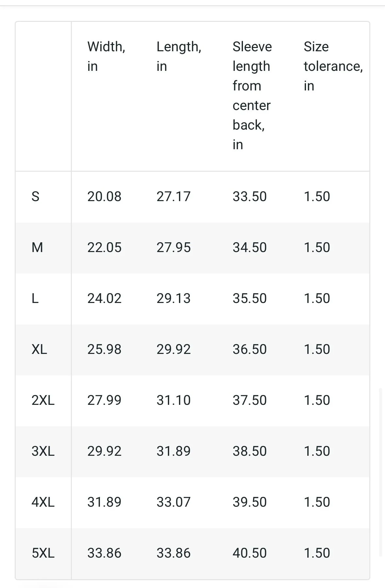Viewport: 385px width, 588px height.
Task: Select the S size row label
Action: pos(35,197)
